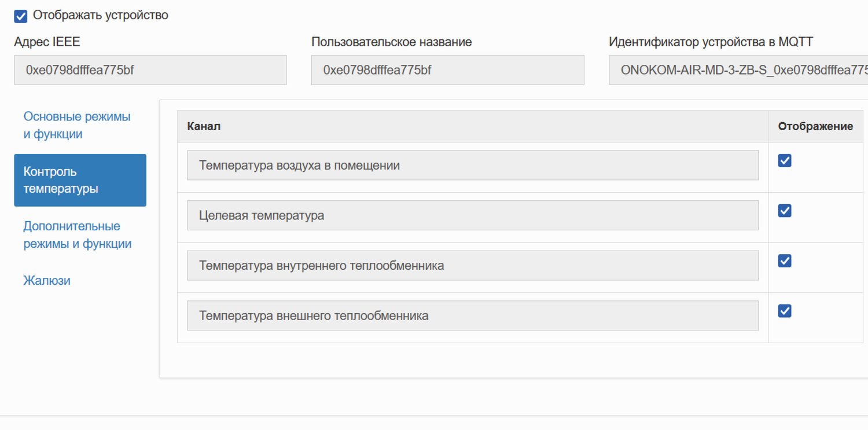The height and width of the screenshot is (430, 868).
Task: Toggle the "Отображать устройство" checkbox
Action: click(x=21, y=16)
